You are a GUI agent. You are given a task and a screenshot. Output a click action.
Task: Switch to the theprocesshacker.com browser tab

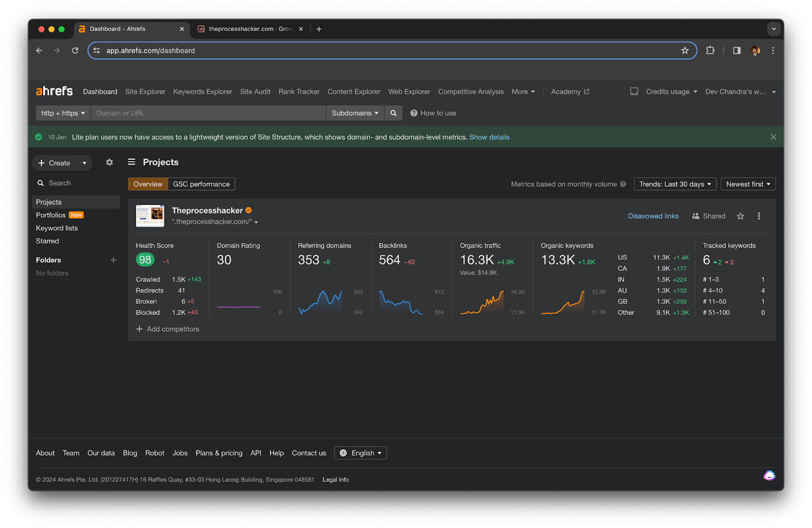click(250, 29)
